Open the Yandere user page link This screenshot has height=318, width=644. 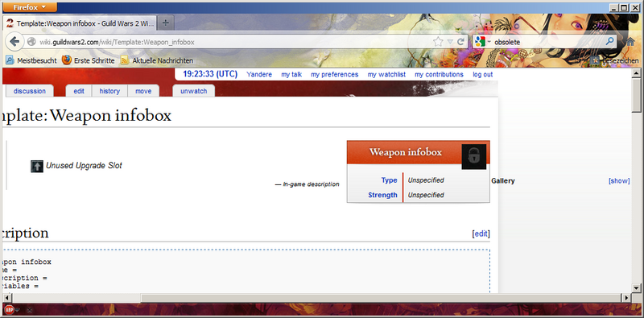[259, 74]
